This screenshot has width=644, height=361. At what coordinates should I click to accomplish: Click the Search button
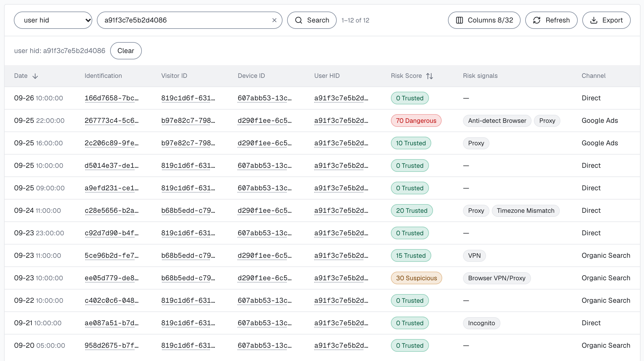pos(312,20)
